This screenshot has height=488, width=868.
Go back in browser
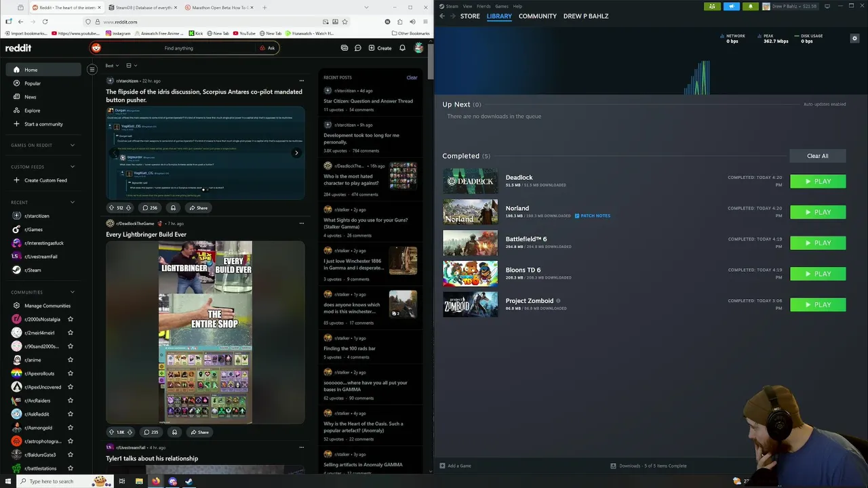click(20, 22)
